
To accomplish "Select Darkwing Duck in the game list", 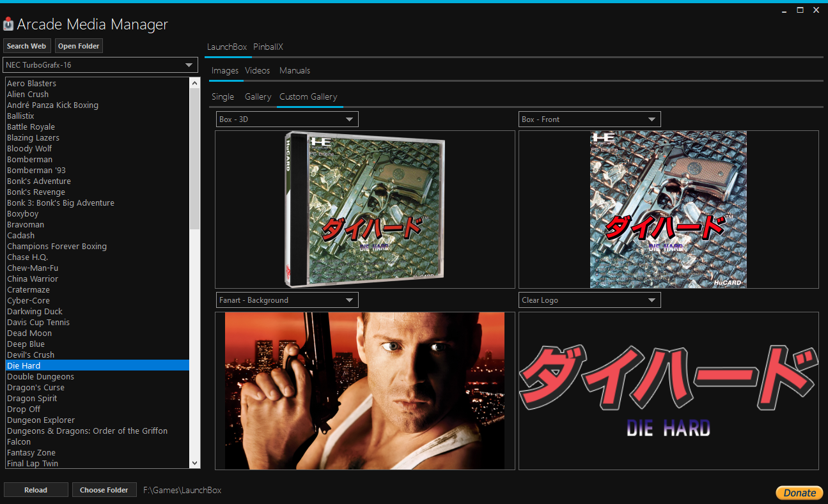I will 97,312.
